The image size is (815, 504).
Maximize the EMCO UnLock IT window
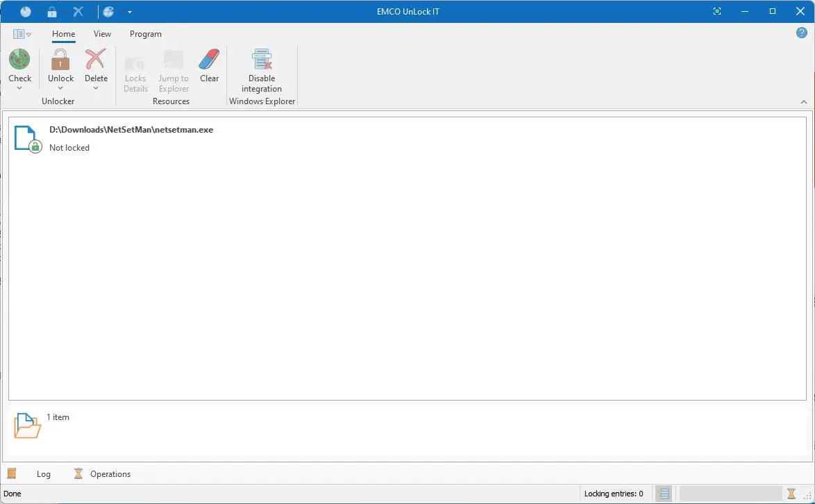click(x=773, y=11)
